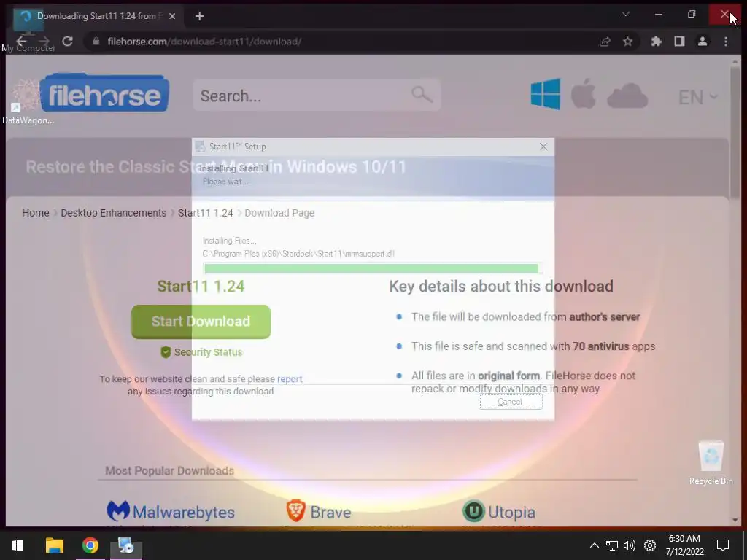Click the settings gear tray icon
The height and width of the screenshot is (560, 747).
[x=650, y=545]
